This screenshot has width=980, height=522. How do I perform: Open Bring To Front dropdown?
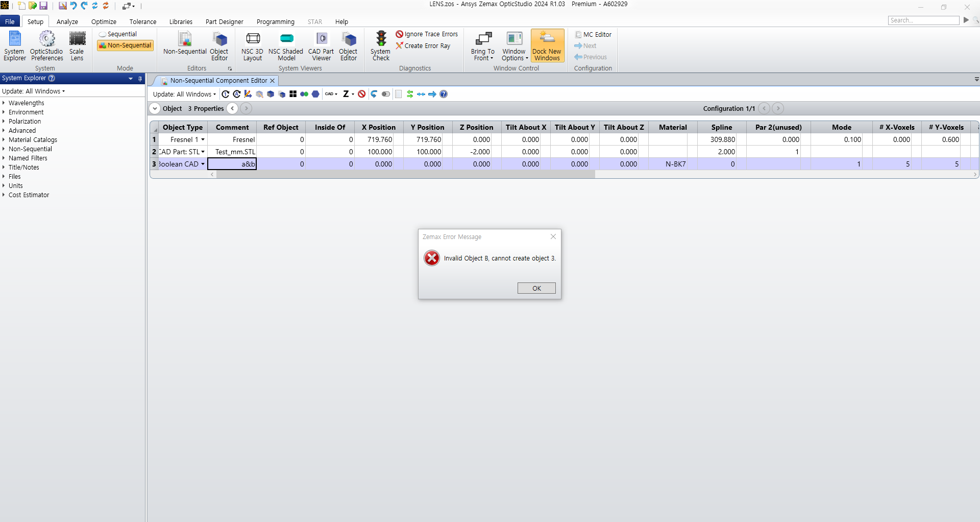[483, 46]
